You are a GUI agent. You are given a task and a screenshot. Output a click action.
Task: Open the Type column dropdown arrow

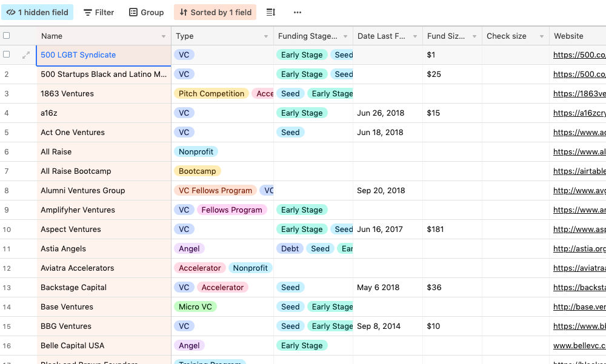(266, 36)
